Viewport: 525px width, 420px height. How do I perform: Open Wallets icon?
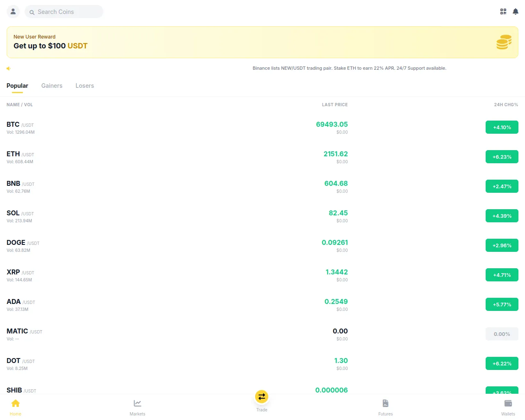pos(508,403)
